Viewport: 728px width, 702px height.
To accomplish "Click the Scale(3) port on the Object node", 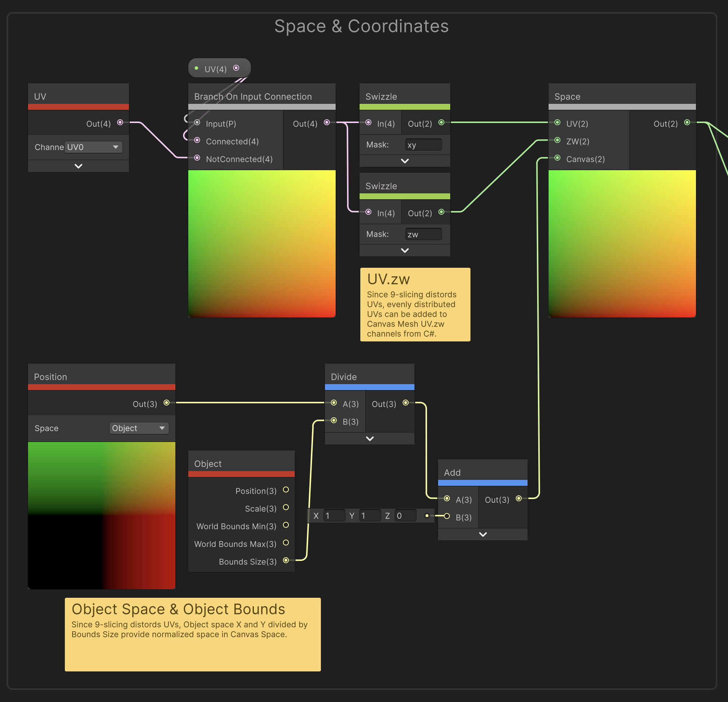I will point(286,507).
